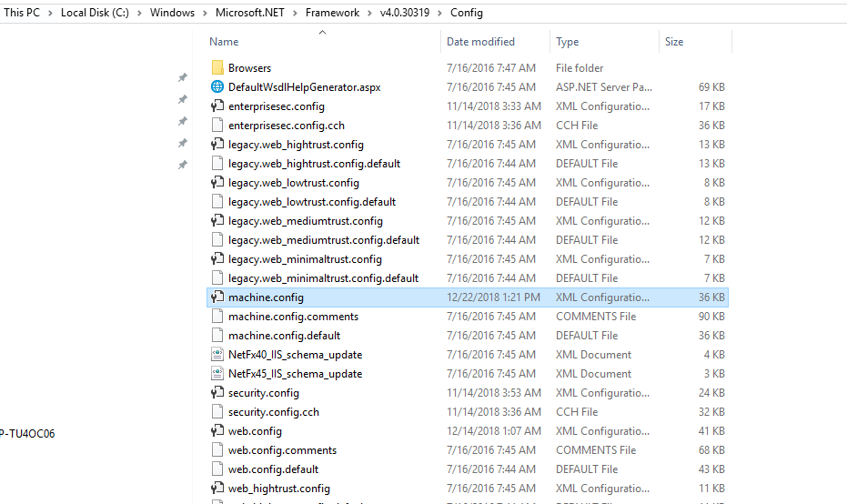
Task: Select the NetFx45_IIS_schema_update file name
Action: [296, 374]
